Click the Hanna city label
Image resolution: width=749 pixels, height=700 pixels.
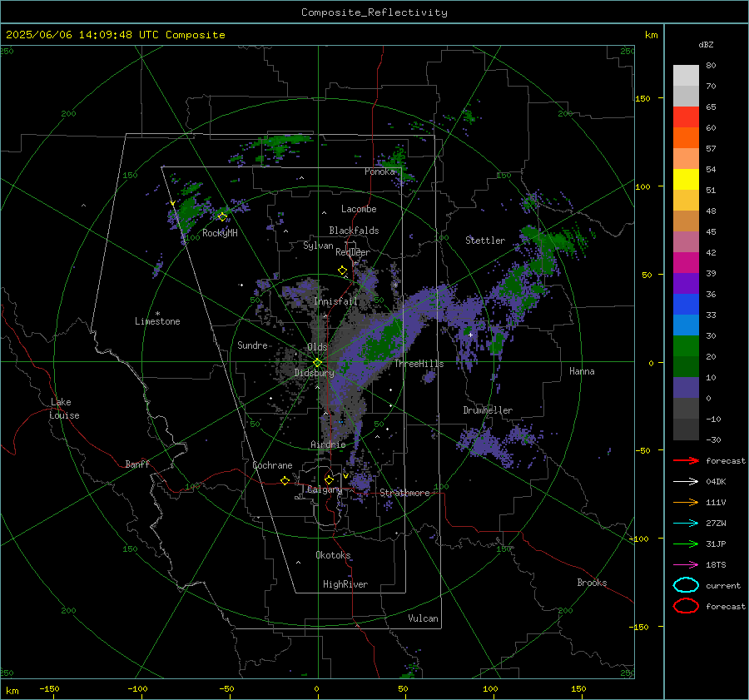click(582, 371)
